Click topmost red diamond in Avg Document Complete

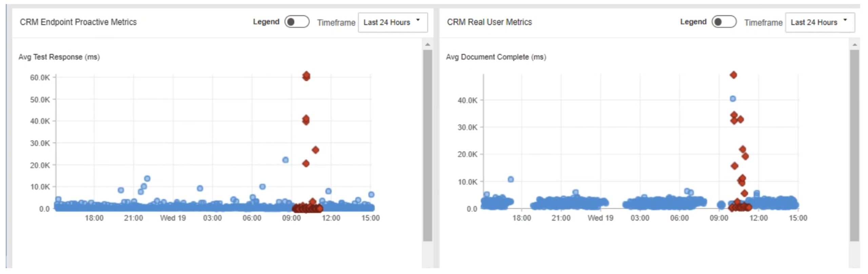[x=733, y=75]
